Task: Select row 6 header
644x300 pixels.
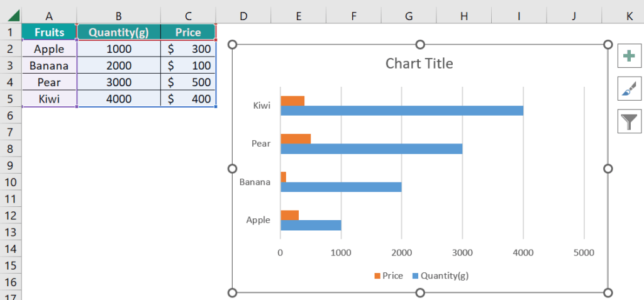Action: tap(11, 116)
